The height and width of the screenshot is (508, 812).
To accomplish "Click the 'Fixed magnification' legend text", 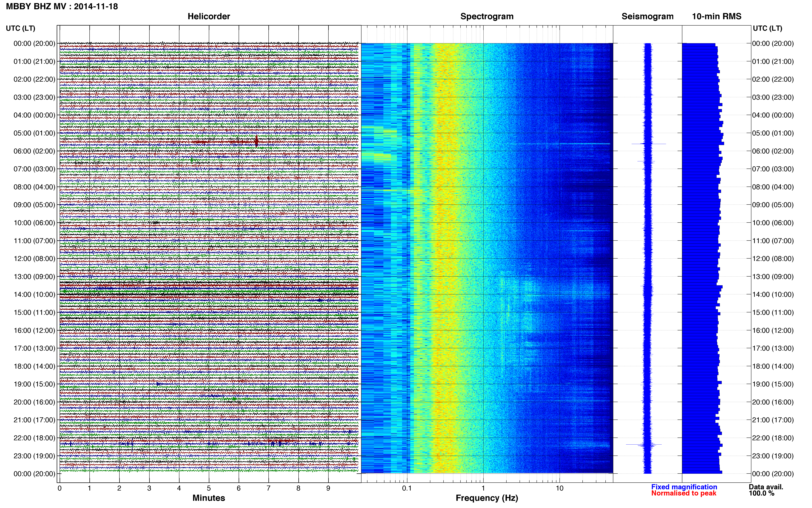I will (x=684, y=487).
